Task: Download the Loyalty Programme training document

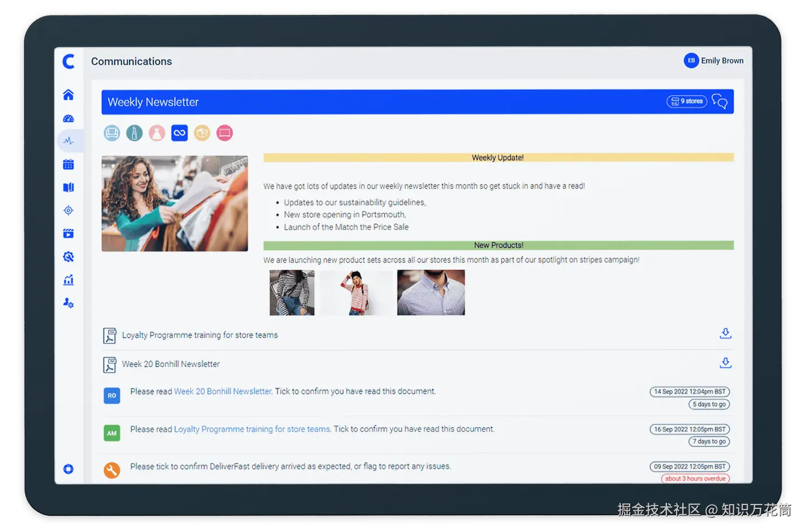Action: (x=725, y=333)
